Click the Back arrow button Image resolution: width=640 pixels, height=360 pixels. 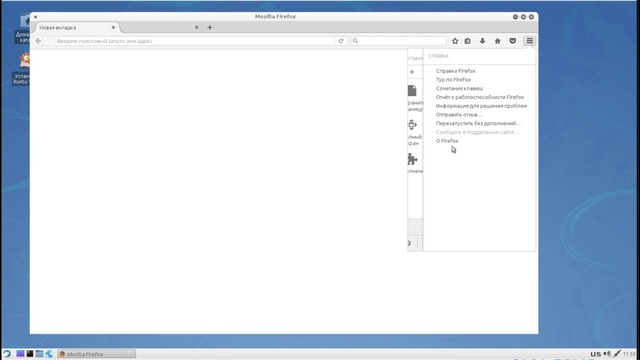(38, 41)
